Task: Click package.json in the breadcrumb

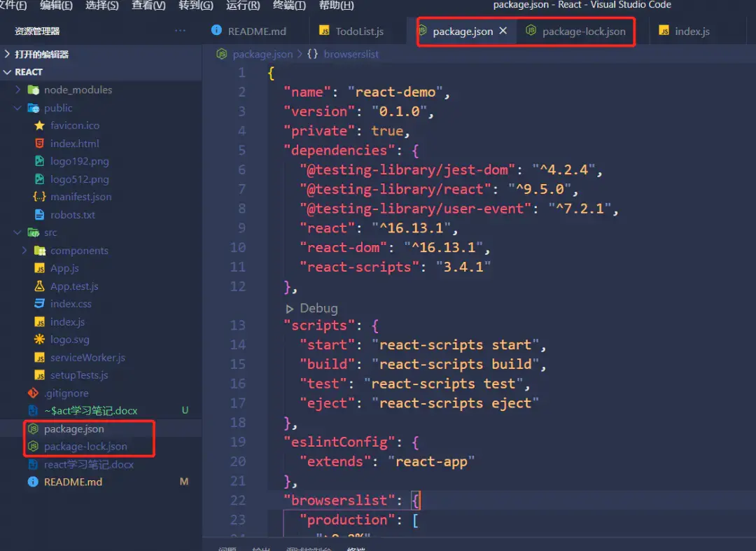Action: coord(262,54)
